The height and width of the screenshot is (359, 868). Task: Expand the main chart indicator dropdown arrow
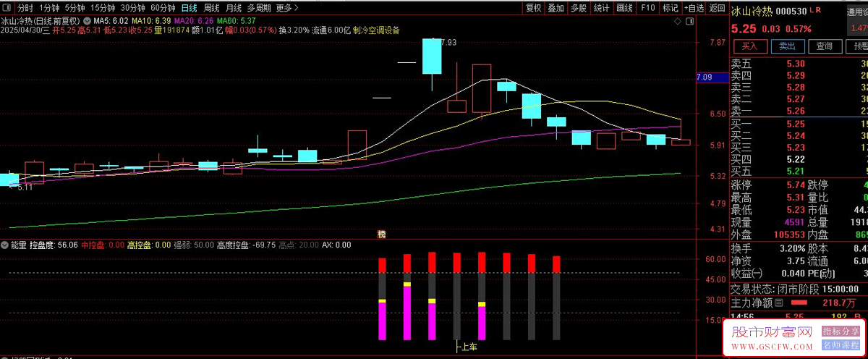[86, 20]
